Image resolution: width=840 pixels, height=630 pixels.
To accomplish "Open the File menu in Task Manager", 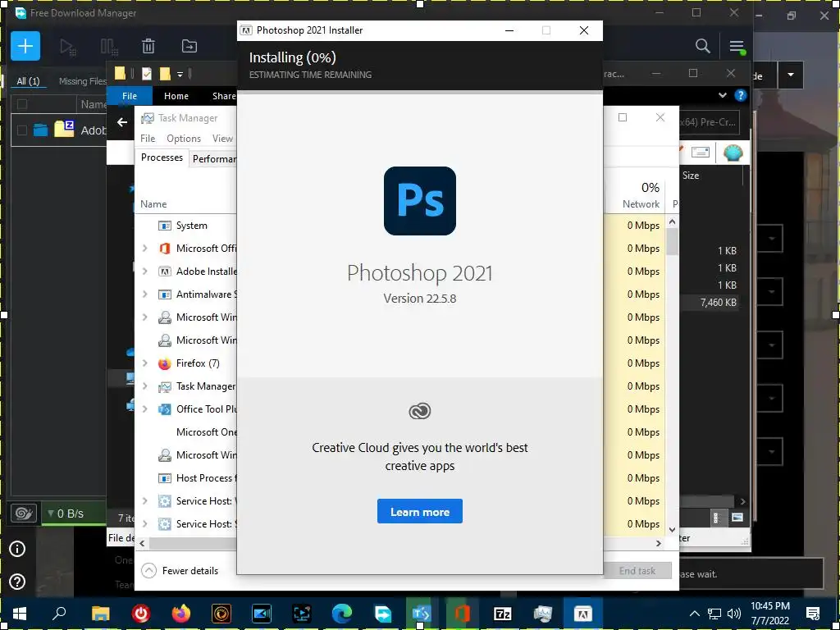I will (148, 138).
